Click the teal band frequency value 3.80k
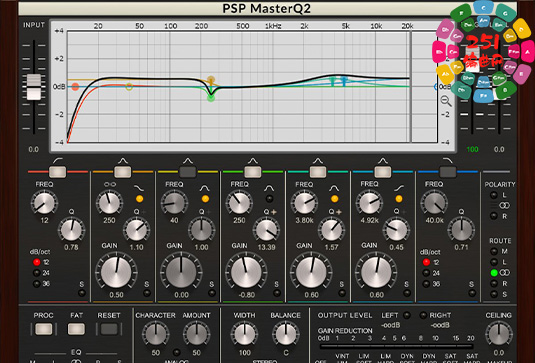Viewport: 535px width, 363px height. tap(304, 220)
